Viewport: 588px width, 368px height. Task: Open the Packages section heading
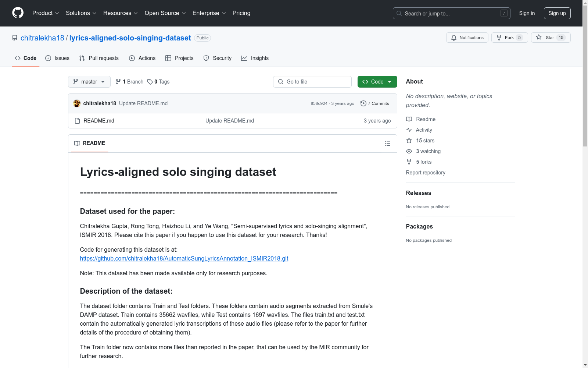pos(419,226)
